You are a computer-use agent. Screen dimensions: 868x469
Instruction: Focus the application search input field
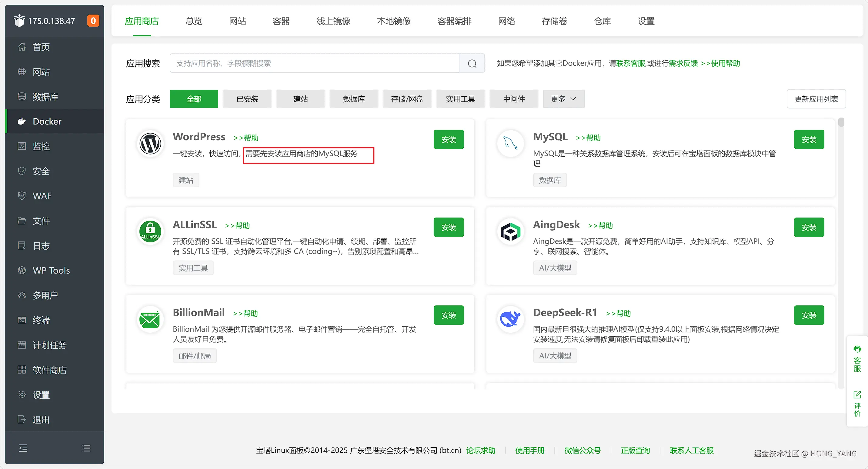[314, 63]
